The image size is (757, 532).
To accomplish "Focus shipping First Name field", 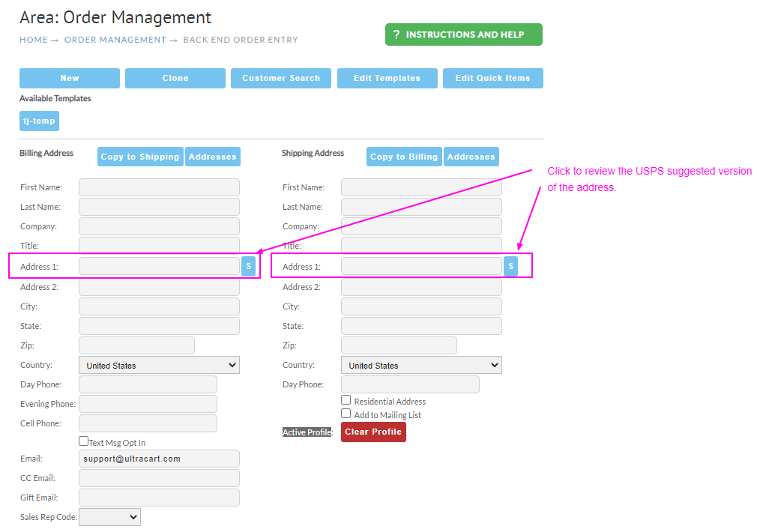I will 421,187.
